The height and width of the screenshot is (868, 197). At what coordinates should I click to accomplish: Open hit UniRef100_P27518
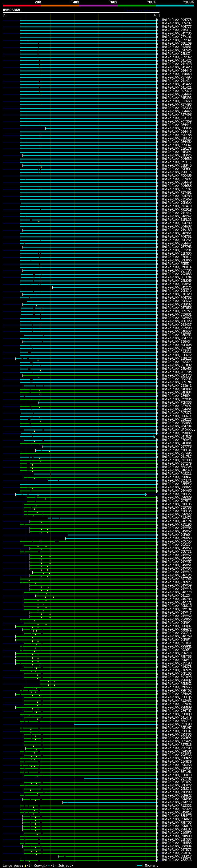pos(177,744)
